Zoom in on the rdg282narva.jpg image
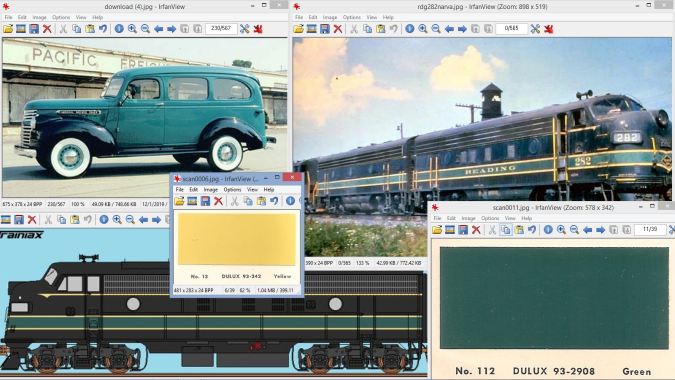Viewport: 675px width, 380px height. pos(423,29)
